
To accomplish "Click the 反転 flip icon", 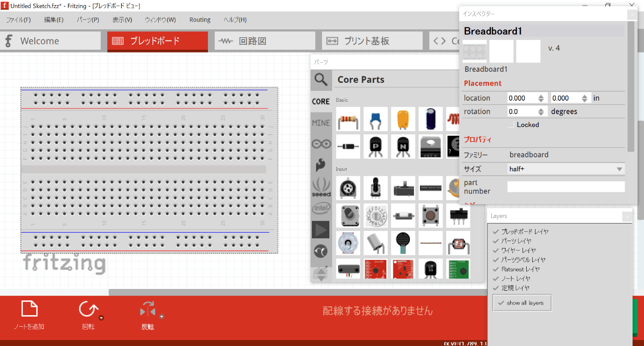I will (147, 310).
